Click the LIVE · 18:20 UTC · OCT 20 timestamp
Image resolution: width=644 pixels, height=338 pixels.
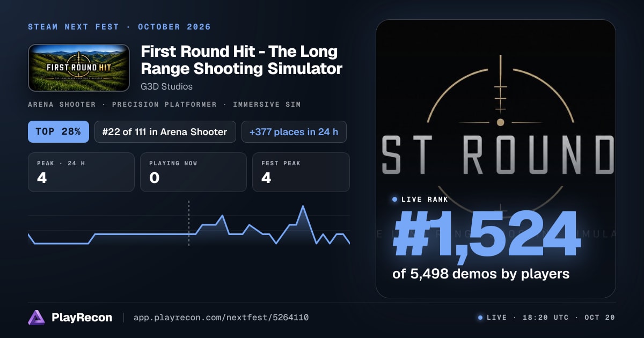[551, 318]
